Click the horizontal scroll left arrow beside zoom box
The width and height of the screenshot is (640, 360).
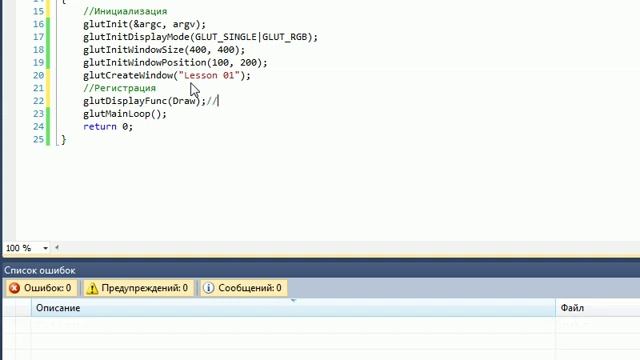click(x=57, y=247)
